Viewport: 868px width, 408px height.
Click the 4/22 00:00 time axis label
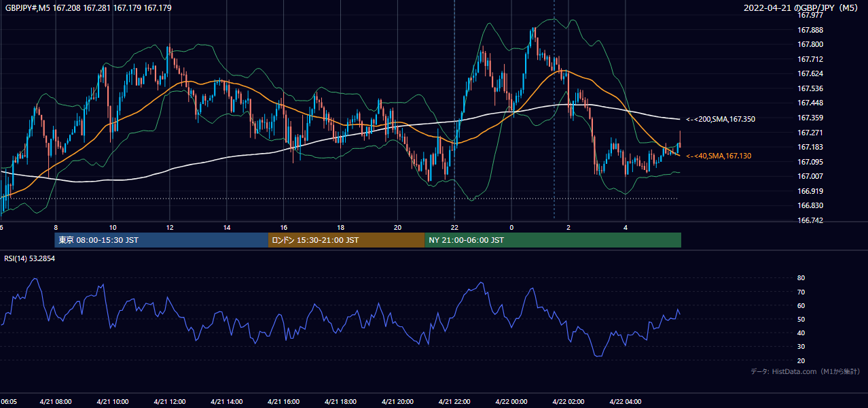tap(512, 402)
